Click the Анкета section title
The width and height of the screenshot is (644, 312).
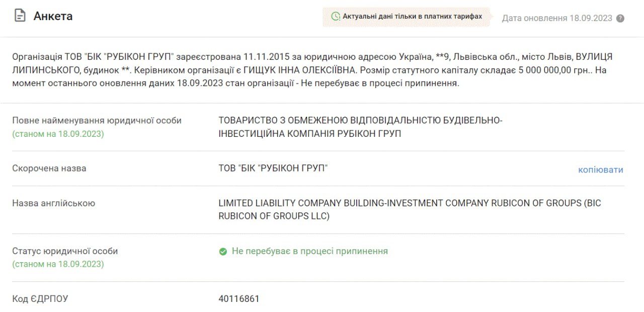click(52, 16)
